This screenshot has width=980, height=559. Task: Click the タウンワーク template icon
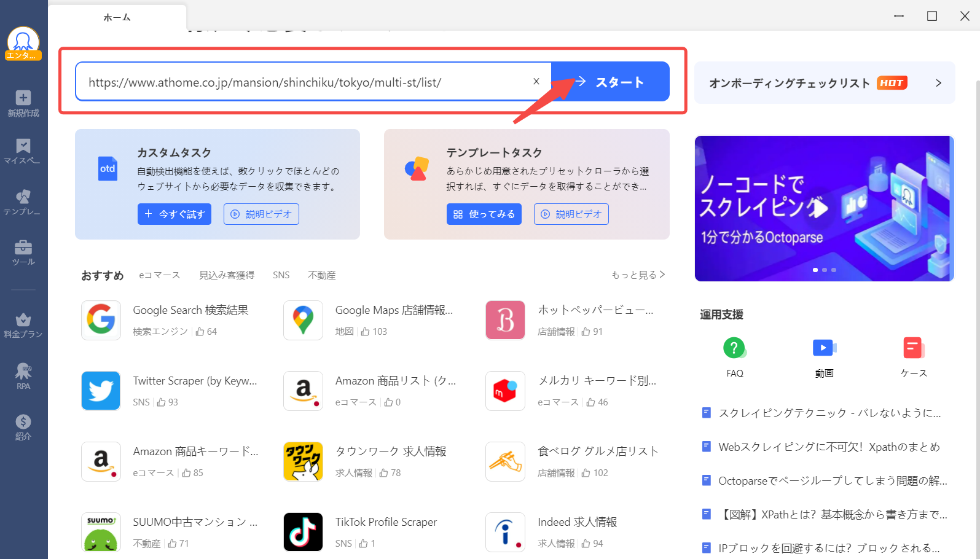pos(303,461)
